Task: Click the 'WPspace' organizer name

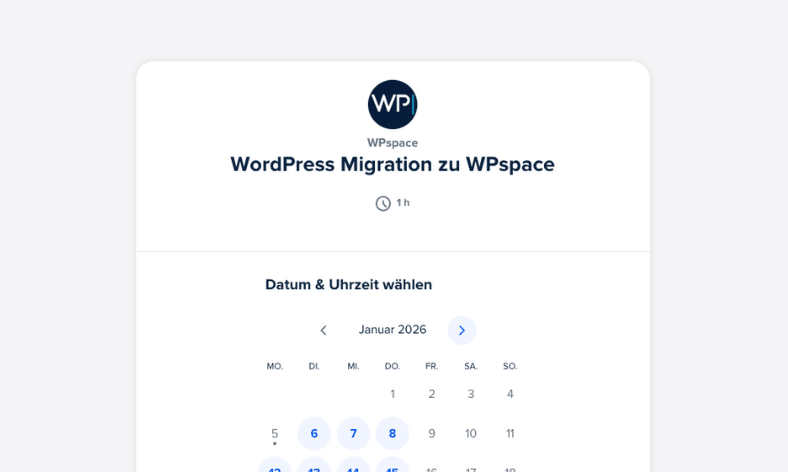Action: (x=392, y=143)
